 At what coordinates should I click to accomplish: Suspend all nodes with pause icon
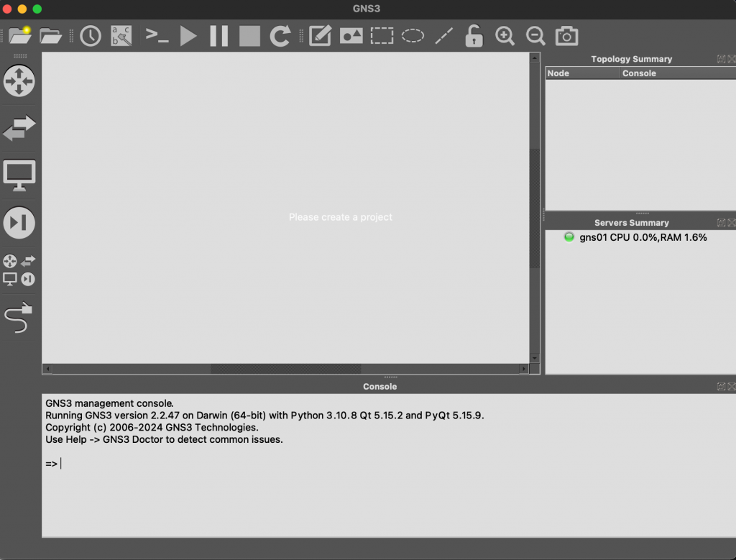pyautogui.click(x=218, y=36)
